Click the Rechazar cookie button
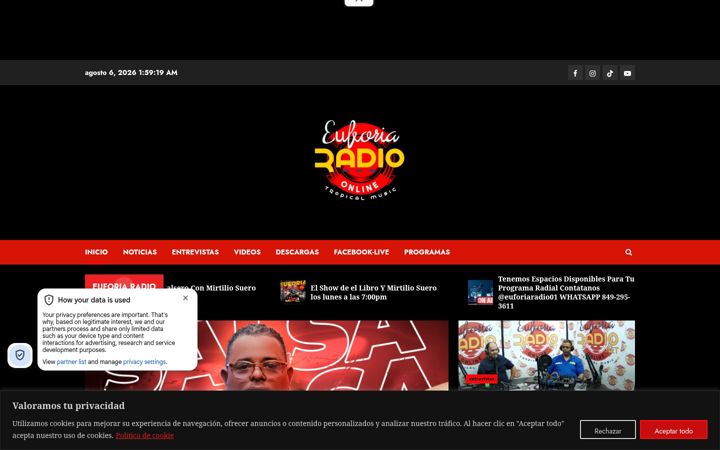Image resolution: width=720 pixels, height=450 pixels. click(x=608, y=430)
